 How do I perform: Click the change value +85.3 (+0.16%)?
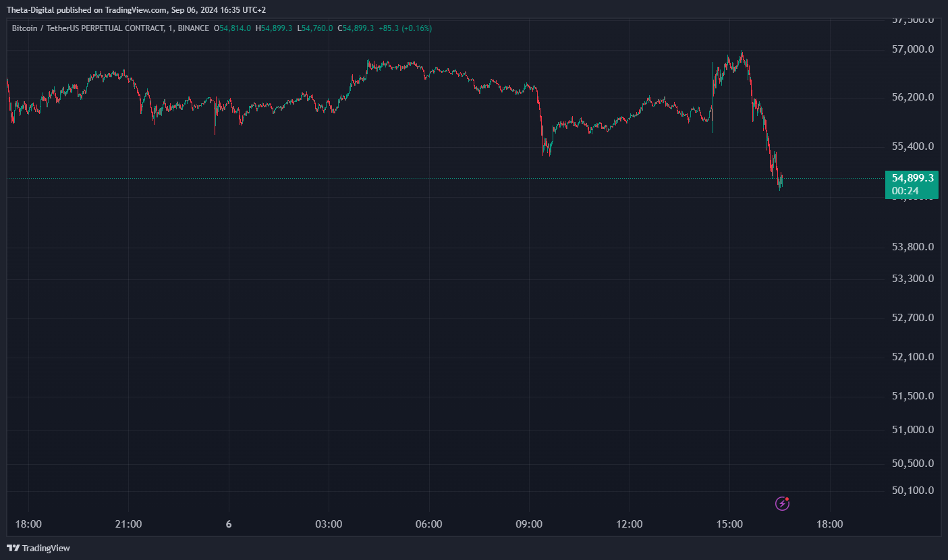(406, 28)
